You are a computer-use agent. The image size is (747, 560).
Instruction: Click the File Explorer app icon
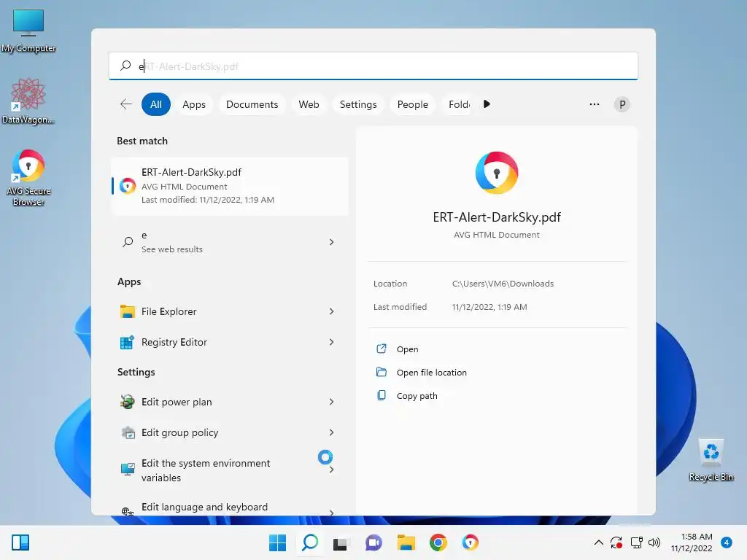(127, 311)
